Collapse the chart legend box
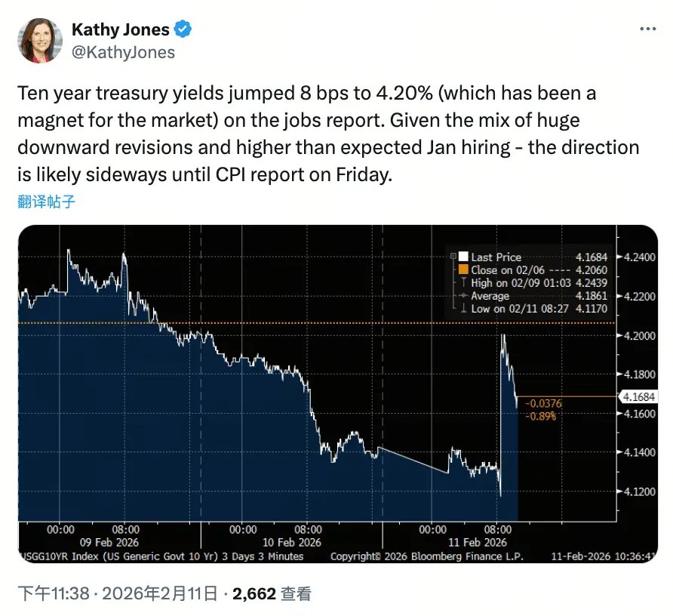 pos(452,257)
